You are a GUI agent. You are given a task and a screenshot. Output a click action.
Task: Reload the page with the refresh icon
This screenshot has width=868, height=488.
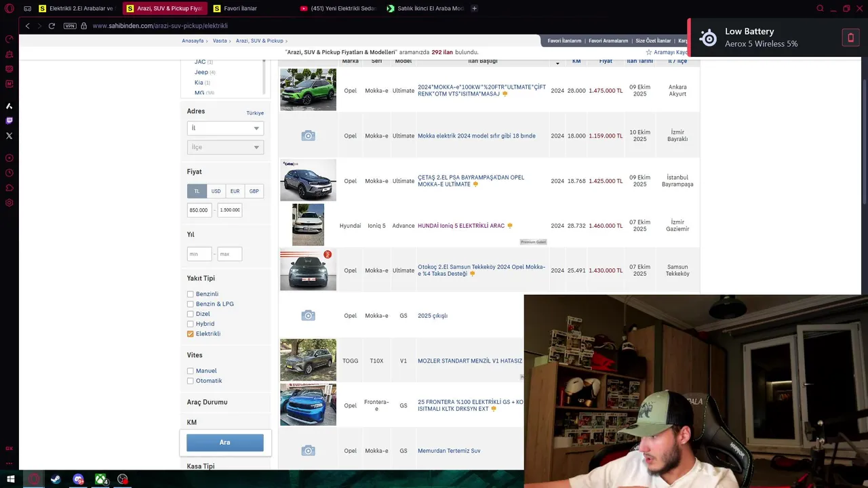click(x=52, y=26)
